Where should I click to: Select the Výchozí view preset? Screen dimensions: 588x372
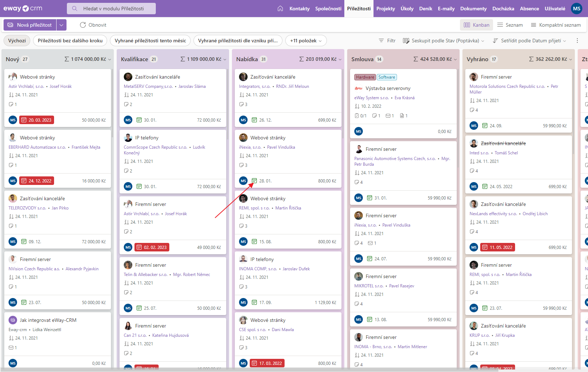tap(17, 41)
